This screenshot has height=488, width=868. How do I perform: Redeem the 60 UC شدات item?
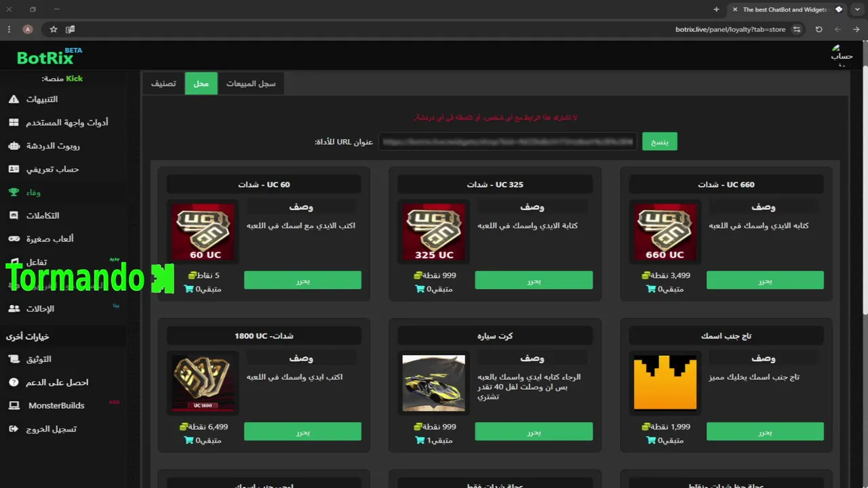click(302, 280)
